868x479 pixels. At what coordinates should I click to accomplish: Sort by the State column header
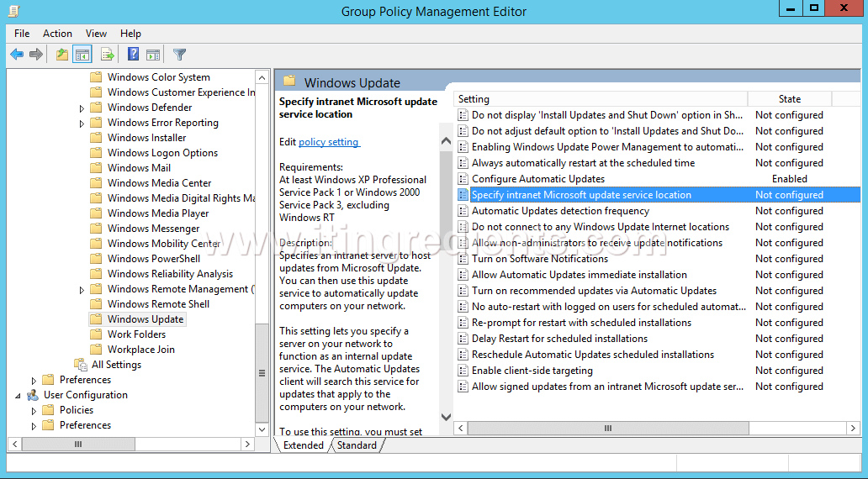789,99
